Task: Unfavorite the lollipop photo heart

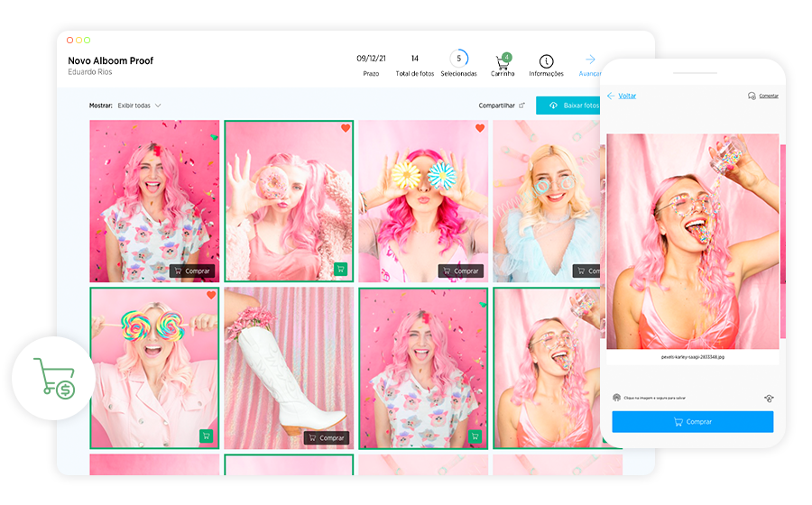Action: coord(210,296)
